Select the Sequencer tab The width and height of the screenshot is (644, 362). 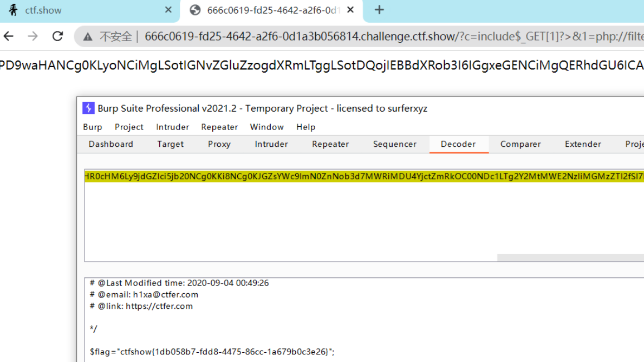click(x=394, y=144)
